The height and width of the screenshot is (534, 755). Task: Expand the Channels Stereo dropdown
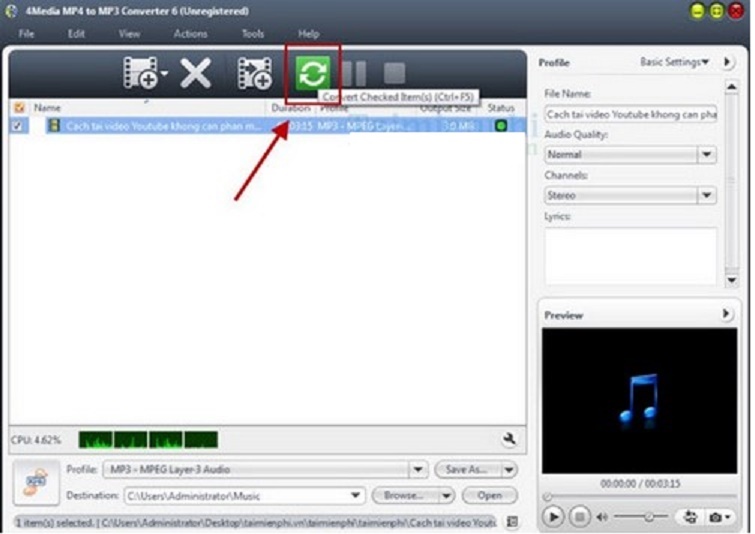[706, 196]
